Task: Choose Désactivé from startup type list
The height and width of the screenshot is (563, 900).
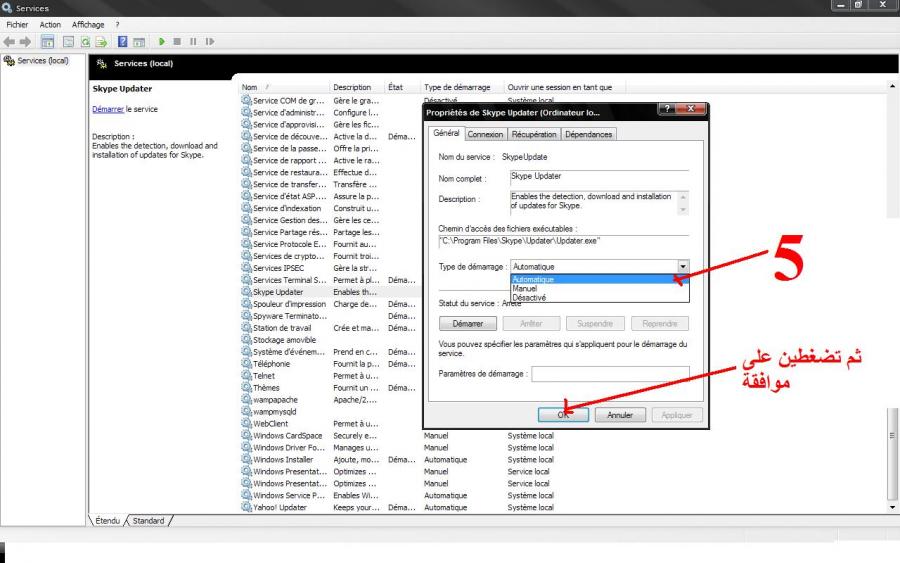Action: point(528,298)
